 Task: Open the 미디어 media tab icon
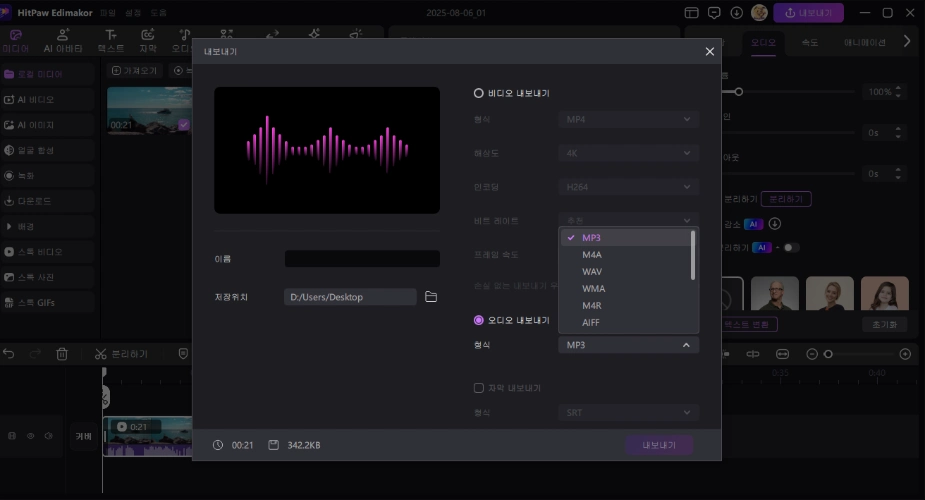16,35
